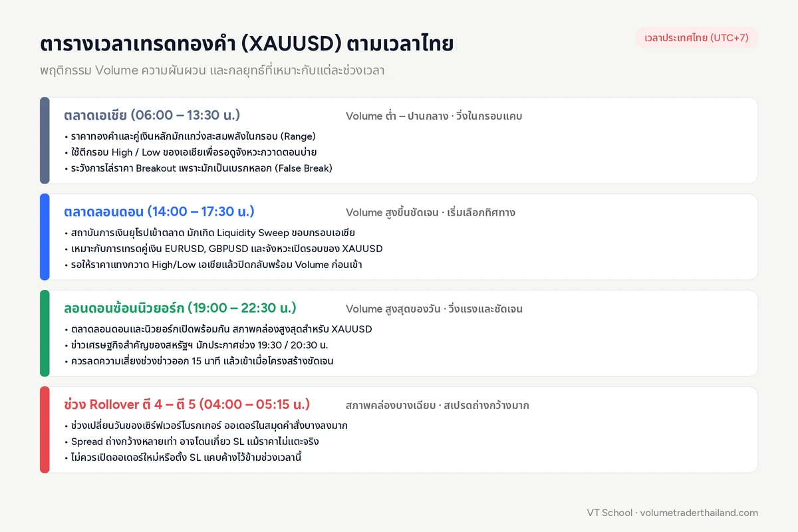Click the text Volume สูงสุดของวัน · วิ่งแรงและชัดเจน

pos(434,309)
